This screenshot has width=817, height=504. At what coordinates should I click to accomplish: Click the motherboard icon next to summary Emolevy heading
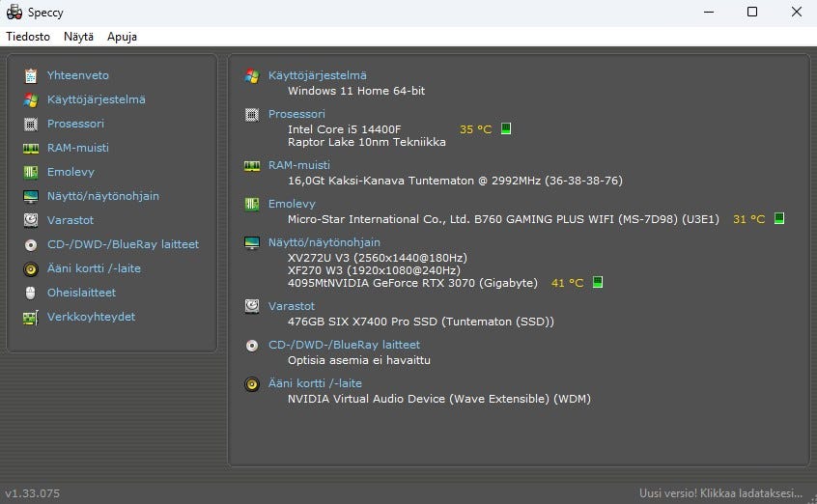[252, 205]
